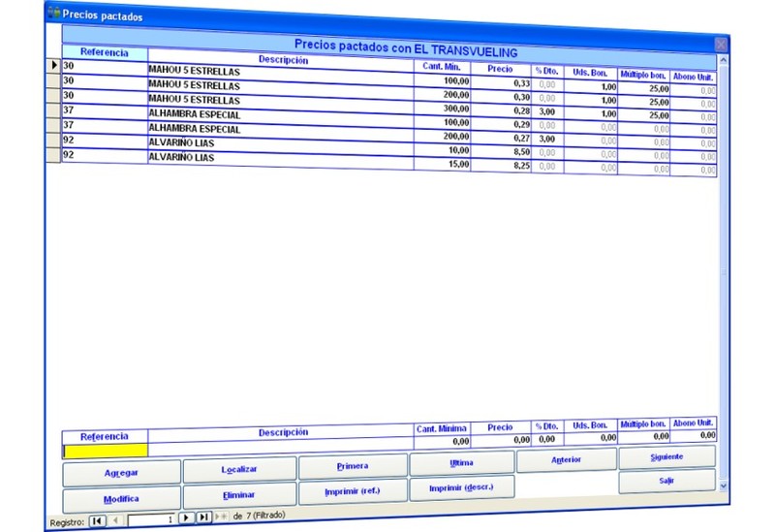Go to the Primera record button
The width and height of the screenshot is (775, 532).
[x=352, y=466]
